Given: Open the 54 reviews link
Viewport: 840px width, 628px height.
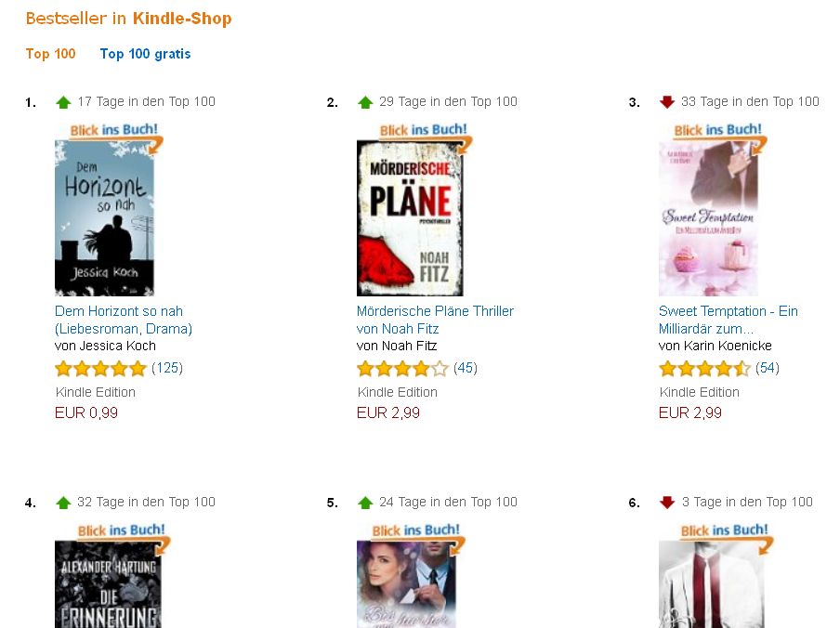Looking at the screenshot, I should click(x=767, y=368).
